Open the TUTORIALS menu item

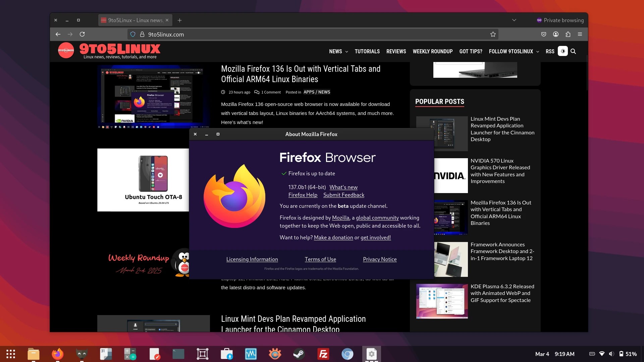(367, 51)
